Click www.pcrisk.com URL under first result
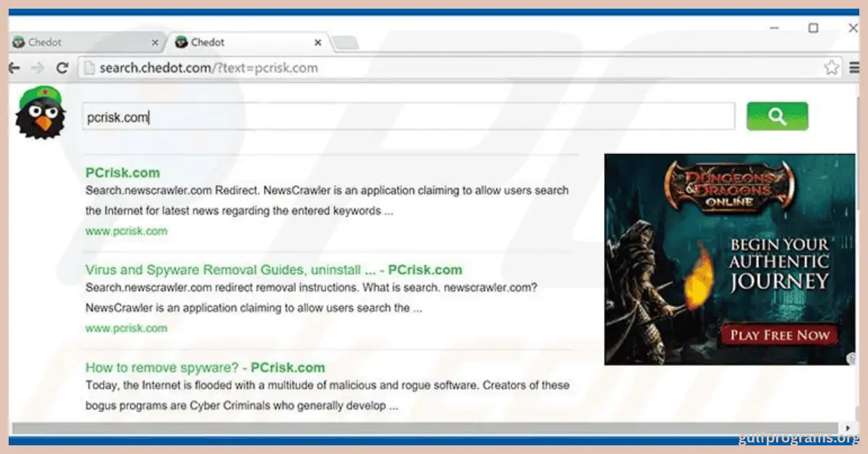 (x=126, y=231)
